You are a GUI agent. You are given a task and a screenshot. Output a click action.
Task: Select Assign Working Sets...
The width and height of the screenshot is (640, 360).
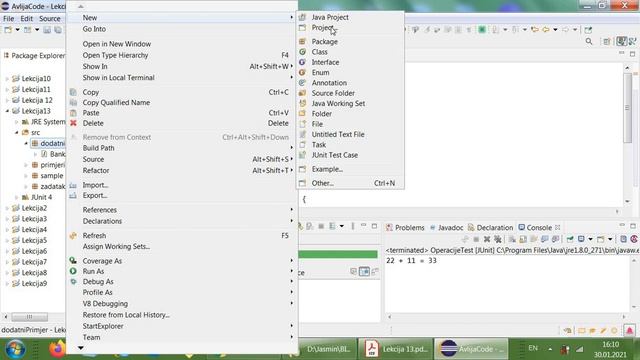click(x=116, y=247)
